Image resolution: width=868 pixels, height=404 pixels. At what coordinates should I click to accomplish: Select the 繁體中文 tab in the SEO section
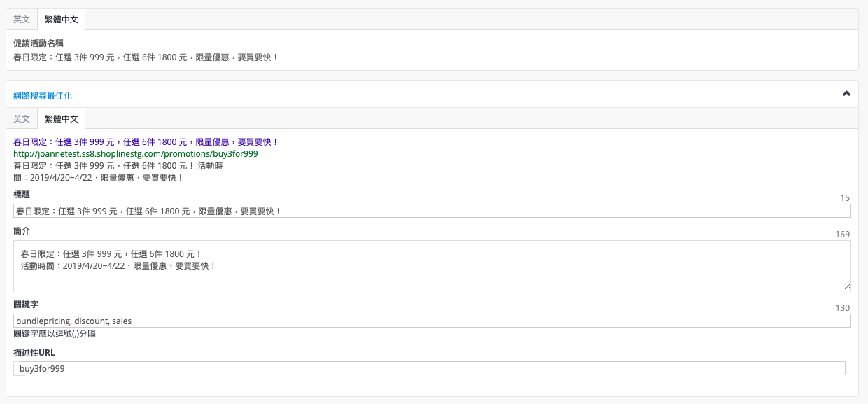click(x=62, y=119)
